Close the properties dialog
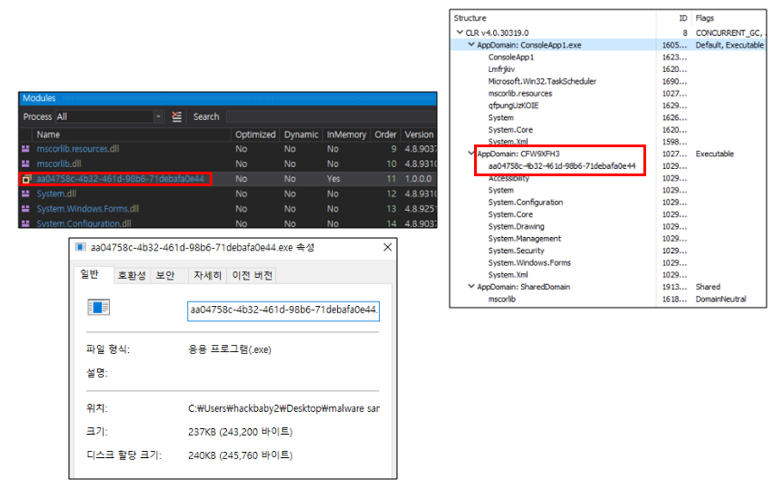This screenshot has width=773, height=484. point(387,247)
